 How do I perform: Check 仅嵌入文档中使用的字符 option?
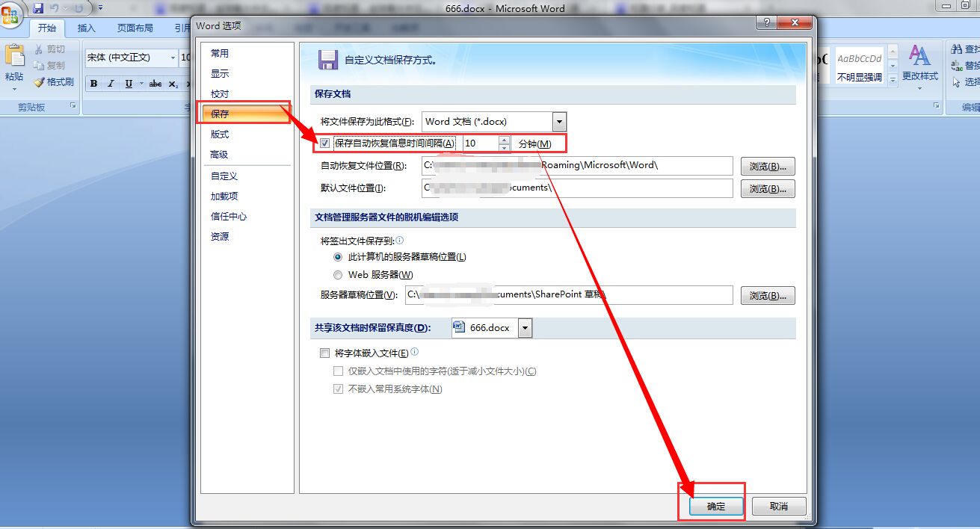338,371
